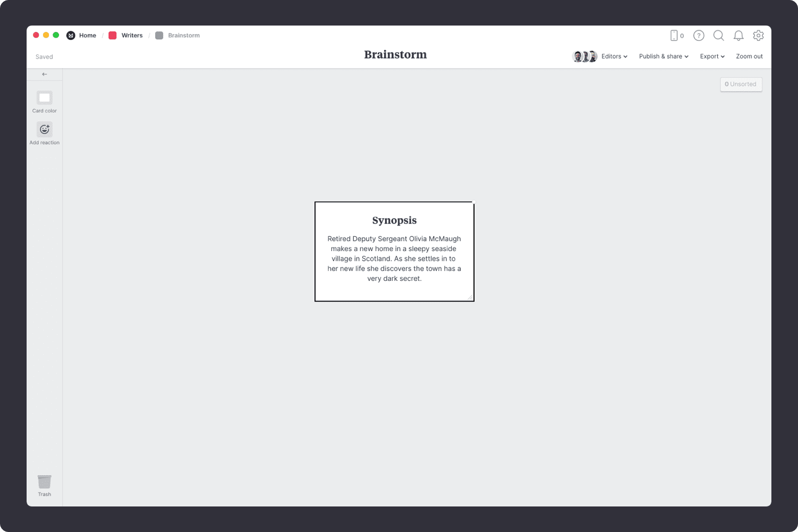Screen dimensions: 798x532
Task: Click the editor avatars group
Action: click(x=584, y=56)
